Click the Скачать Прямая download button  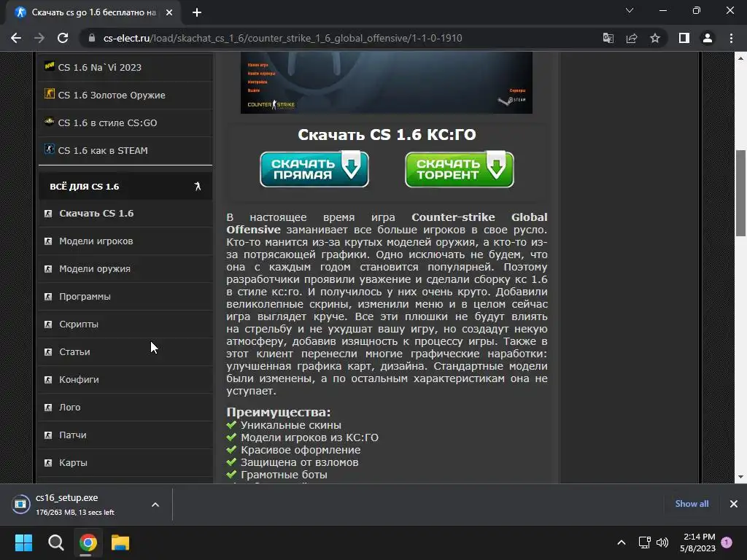[314, 169]
